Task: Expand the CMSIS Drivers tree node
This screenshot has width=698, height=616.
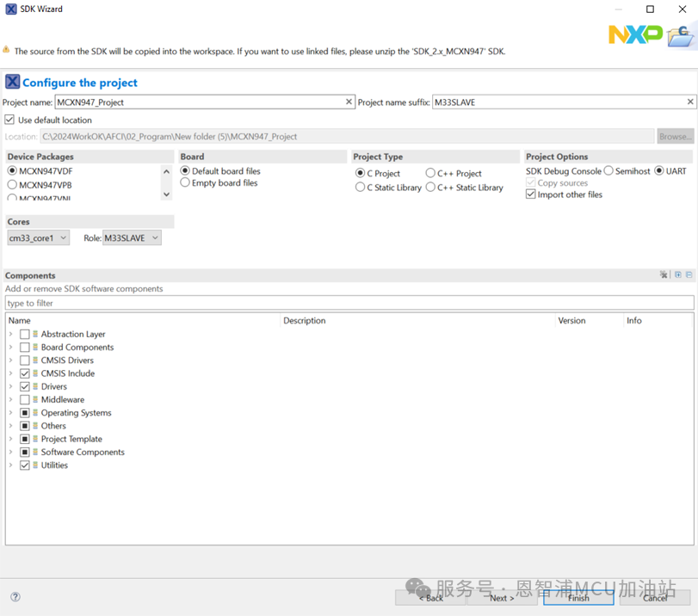Action: click(10, 360)
